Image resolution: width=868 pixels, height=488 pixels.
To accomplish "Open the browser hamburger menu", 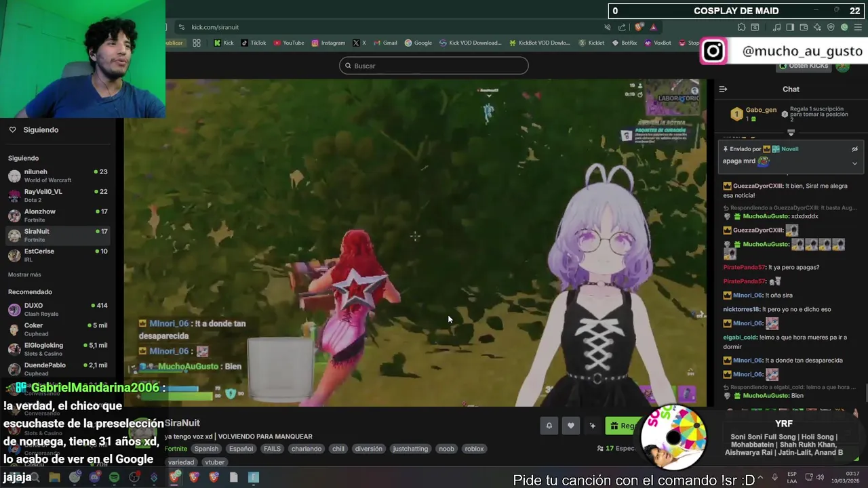I will [x=859, y=27].
